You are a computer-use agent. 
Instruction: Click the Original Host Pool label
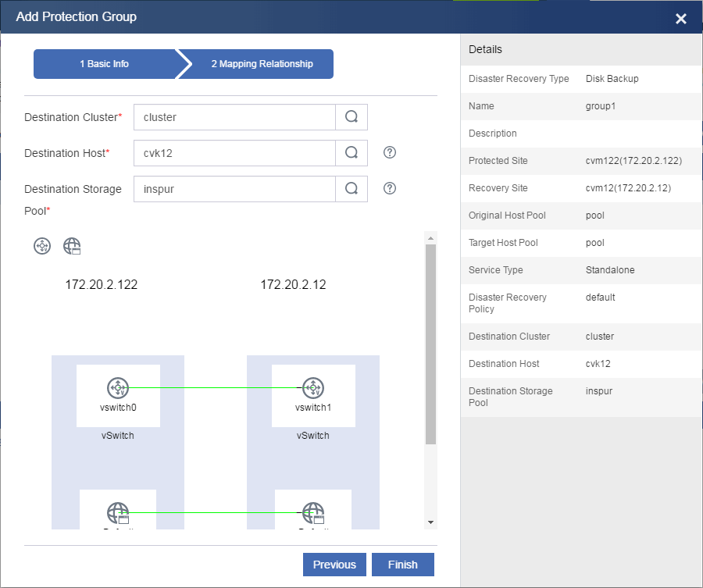point(507,216)
